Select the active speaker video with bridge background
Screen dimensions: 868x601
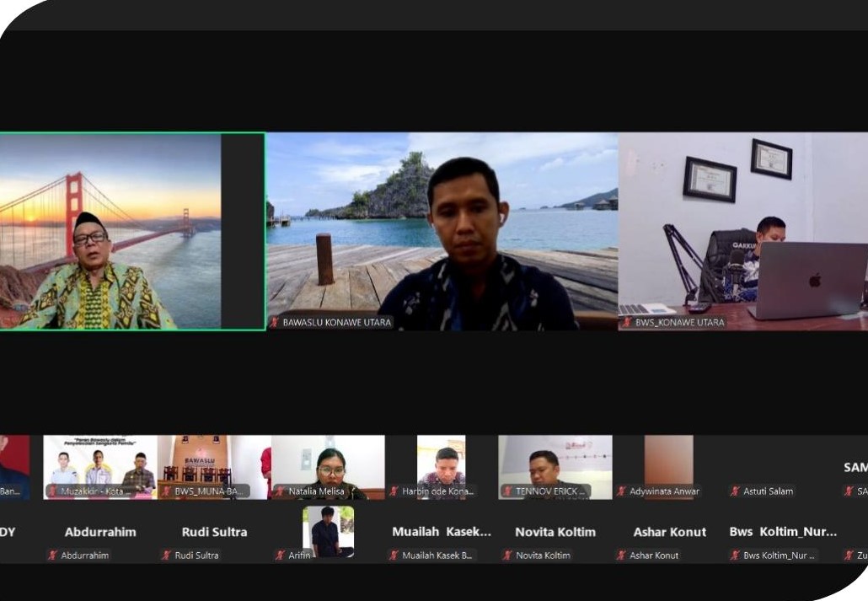coord(132,230)
